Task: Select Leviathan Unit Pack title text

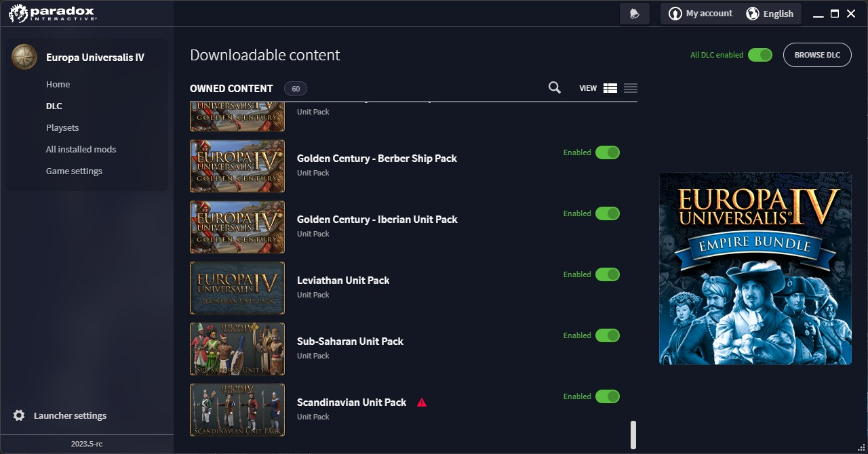Action: coord(343,281)
